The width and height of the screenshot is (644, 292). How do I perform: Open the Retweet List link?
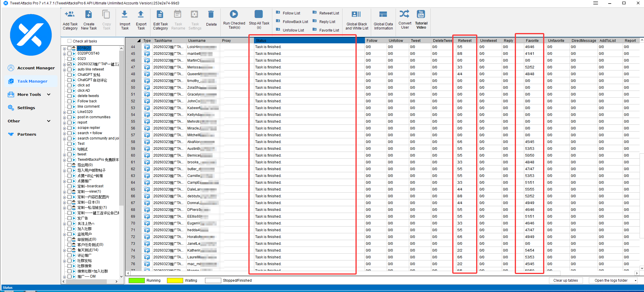329,13
